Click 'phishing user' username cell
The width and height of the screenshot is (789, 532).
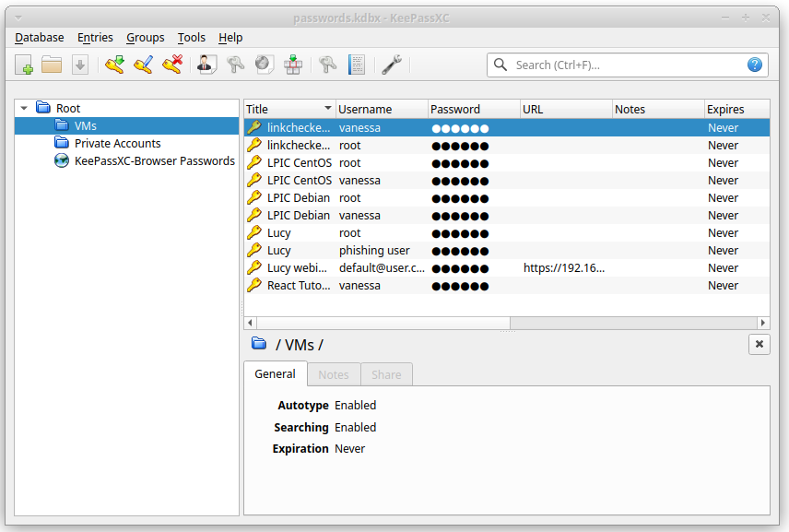374,250
